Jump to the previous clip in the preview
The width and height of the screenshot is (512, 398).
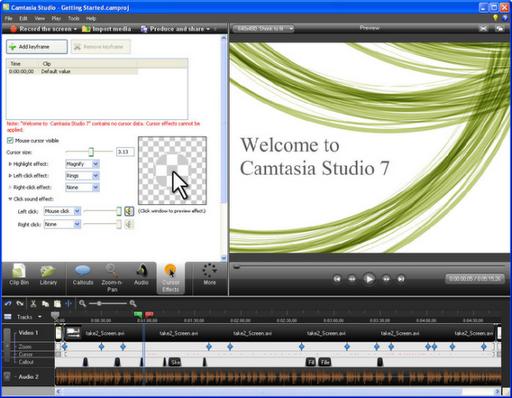(337, 279)
